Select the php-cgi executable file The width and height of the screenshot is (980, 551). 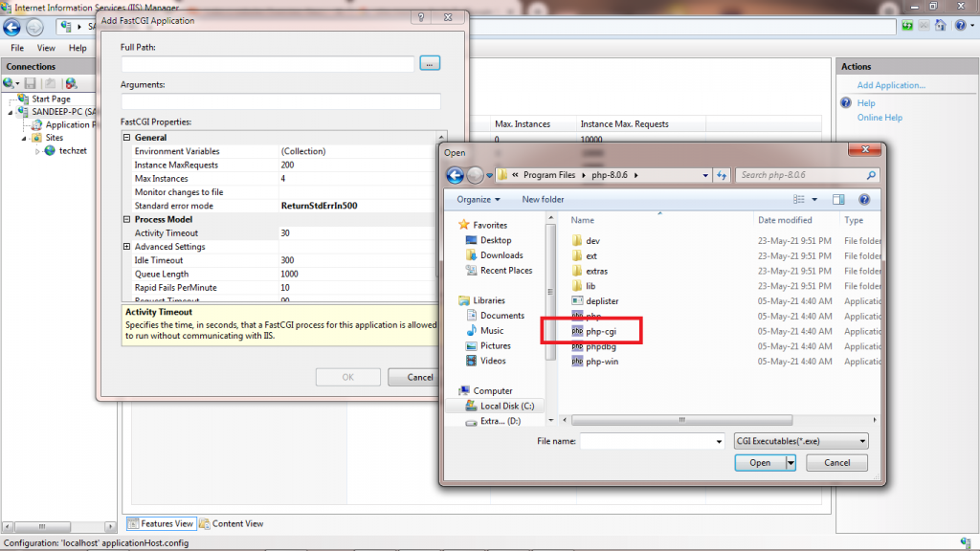click(600, 331)
